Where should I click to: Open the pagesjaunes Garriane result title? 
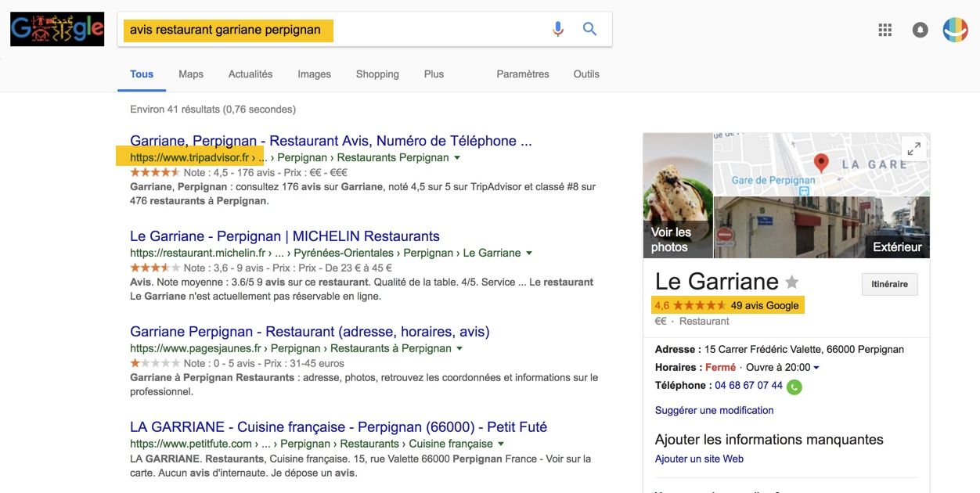[x=310, y=332]
